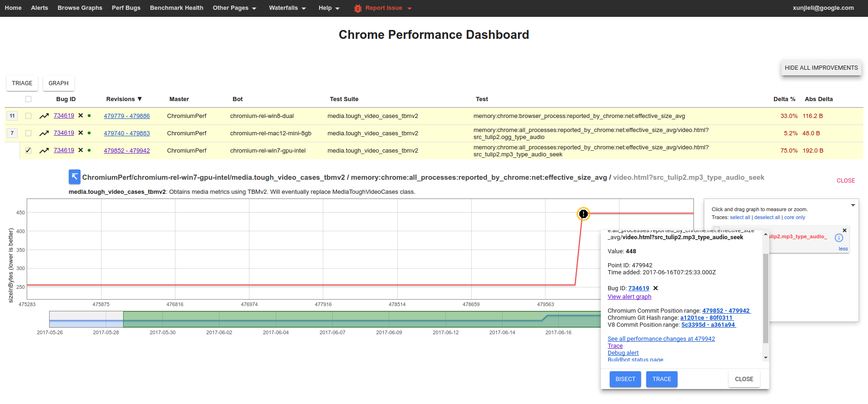868x404 pixels.
Task: Go to Benchmark Health page
Action: 176,8
